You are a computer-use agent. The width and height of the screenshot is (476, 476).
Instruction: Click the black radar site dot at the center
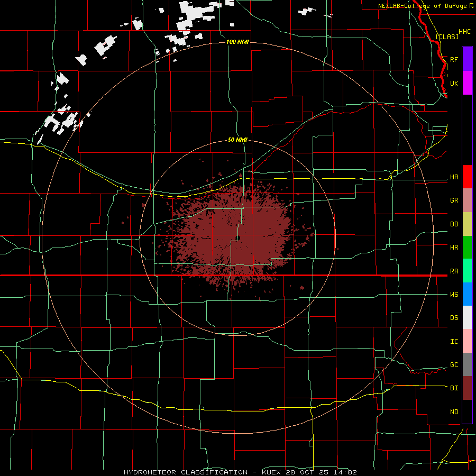[238, 239]
